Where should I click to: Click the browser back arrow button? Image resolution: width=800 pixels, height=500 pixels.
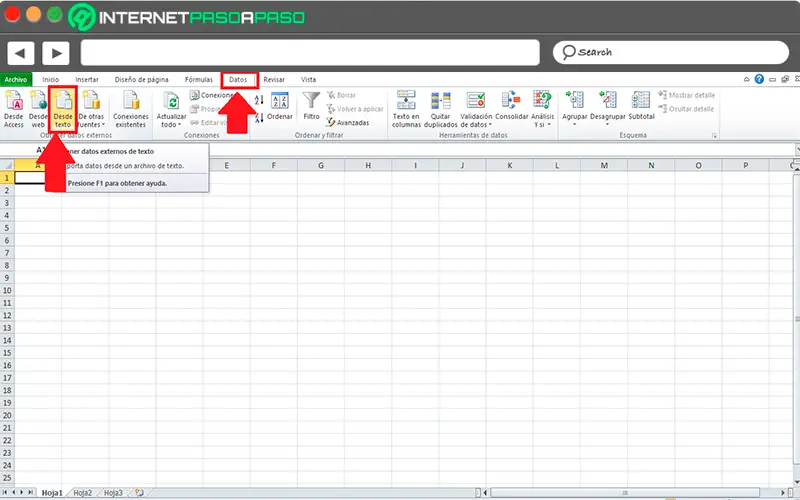[20, 53]
